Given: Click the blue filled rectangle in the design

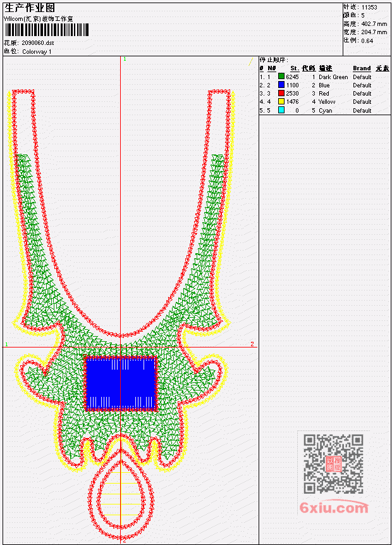Looking at the screenshot, I should [x=121, y=384].
